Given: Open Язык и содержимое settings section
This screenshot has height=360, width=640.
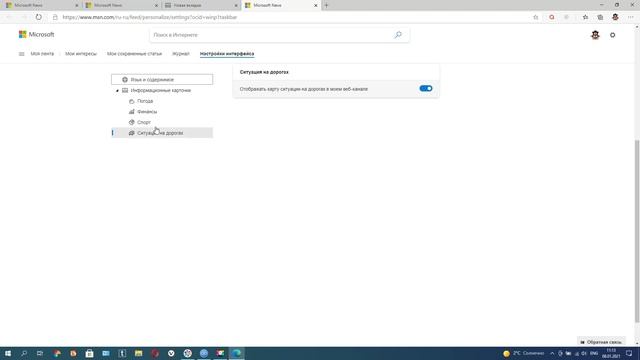Looking at the screenshot, I should click(162, 80).
